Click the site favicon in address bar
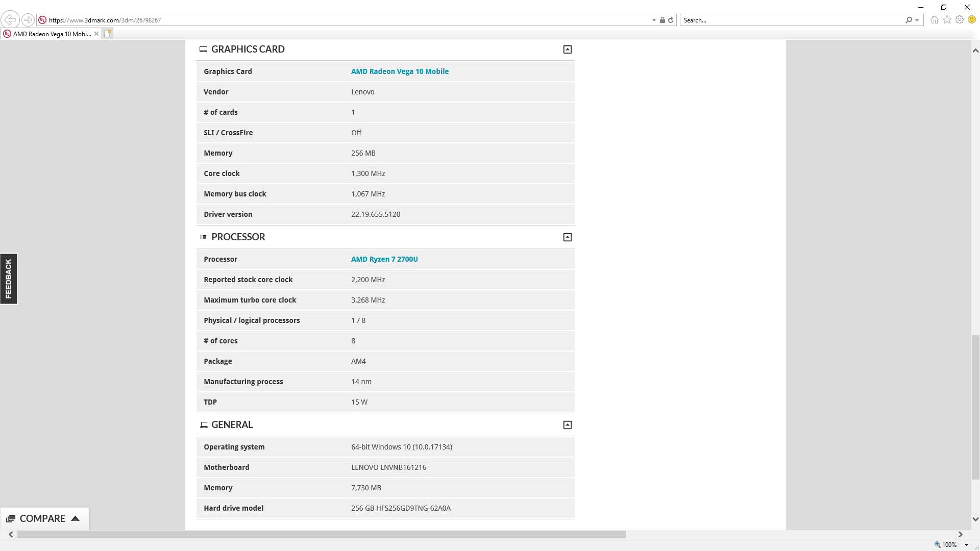980x551 pixels. pos(42,20)
